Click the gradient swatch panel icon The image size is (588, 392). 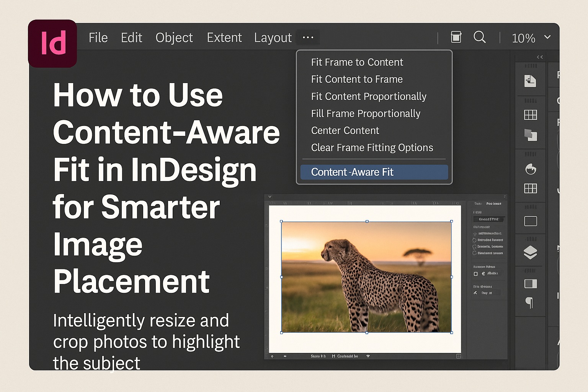pos(531,284)
